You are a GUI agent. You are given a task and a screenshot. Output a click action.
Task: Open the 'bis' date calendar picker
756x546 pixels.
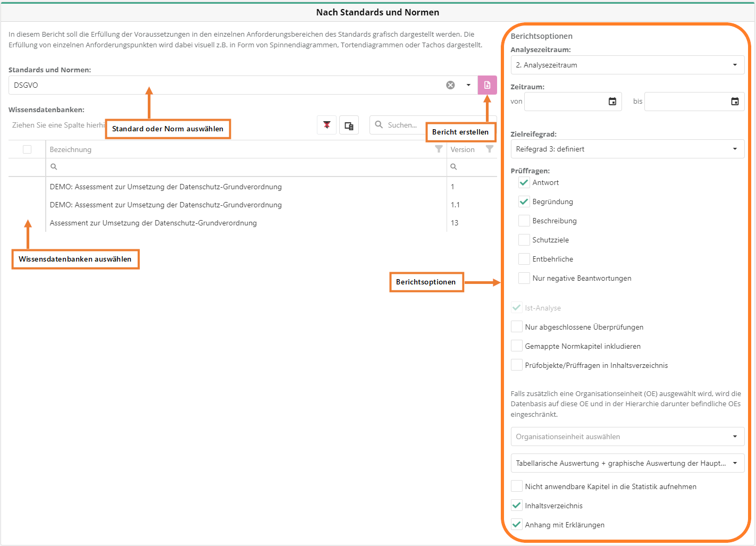pyautogui.click(x=735, y=102)
